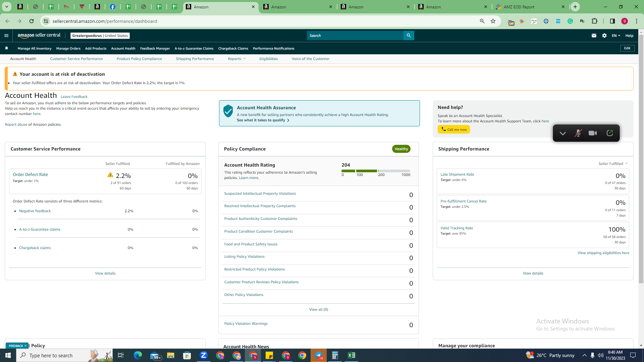
Task: Click the Healthy status badge
Action: (x=401, y=149)
